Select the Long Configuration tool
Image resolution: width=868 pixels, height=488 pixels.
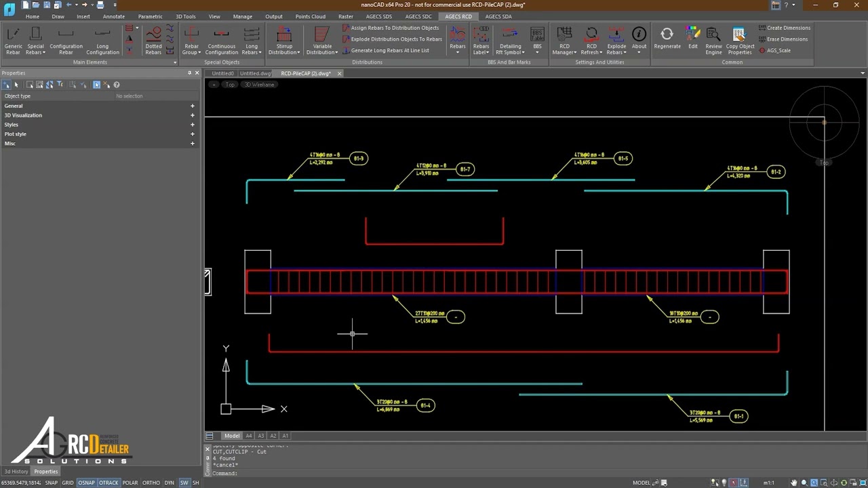coord(102,41)
